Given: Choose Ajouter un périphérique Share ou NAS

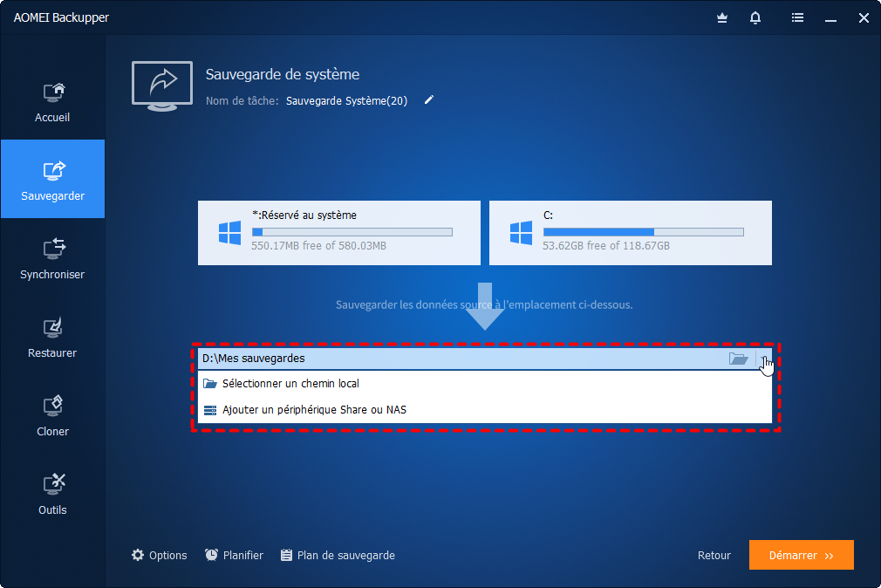Looking at the screenshot, I should coord(485,410).
